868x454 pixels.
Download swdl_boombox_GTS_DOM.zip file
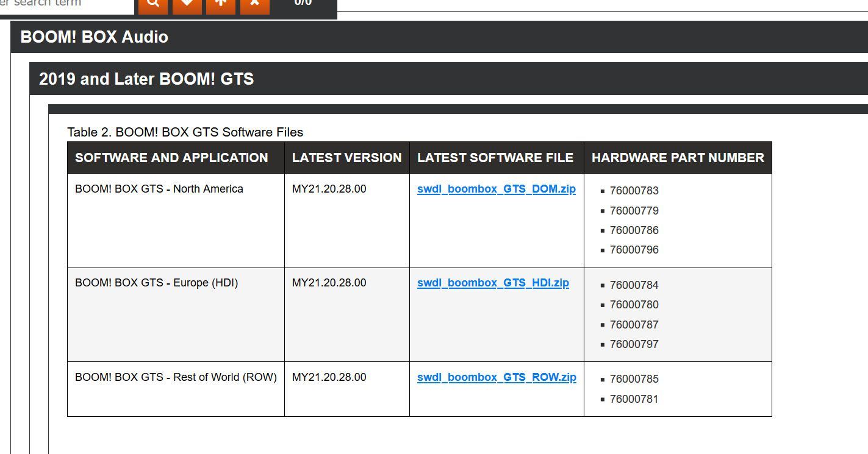496,189
